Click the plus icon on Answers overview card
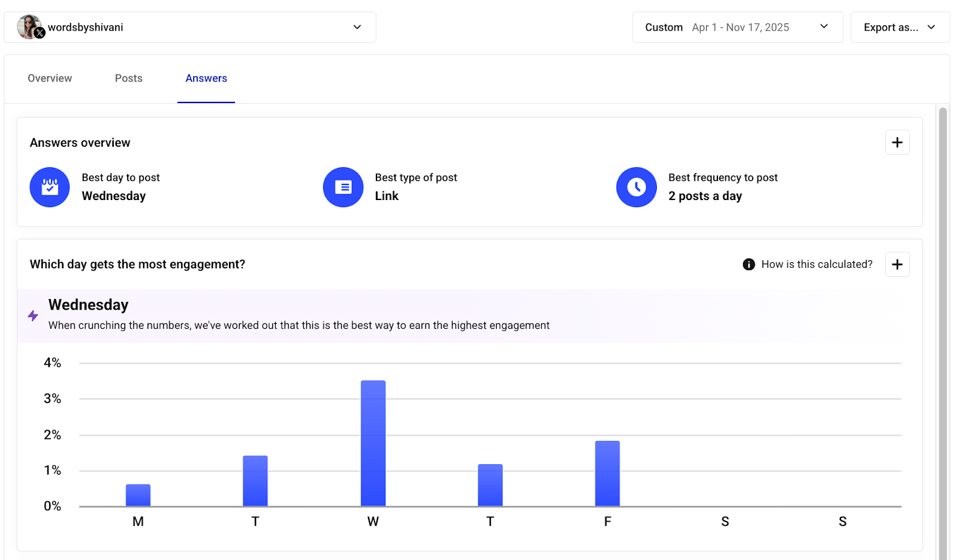 [x=897, y=142]
